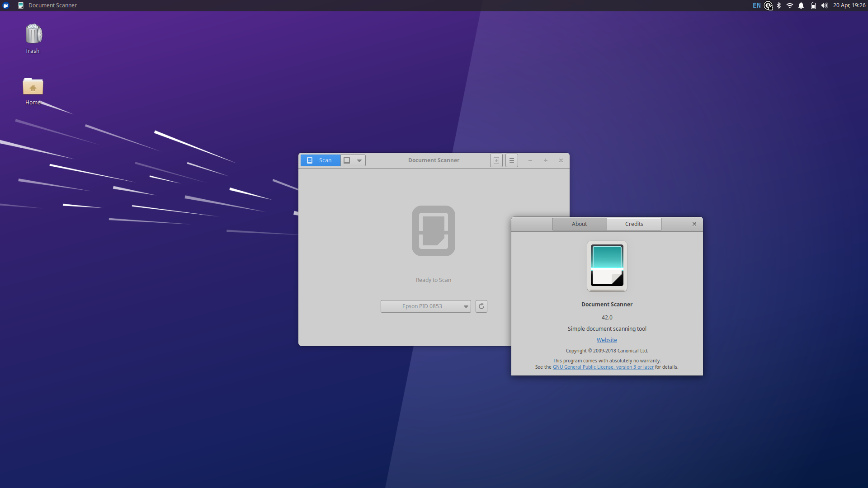Open the Website link
Image resolution: width=868 pixels, height=488 pixels.
pyautogui.click(x=606, y=340)
